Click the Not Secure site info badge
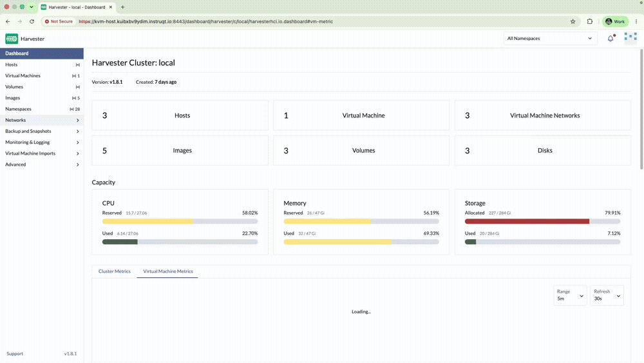The width and height of the screenshot is (644, 363). point(59,21)
